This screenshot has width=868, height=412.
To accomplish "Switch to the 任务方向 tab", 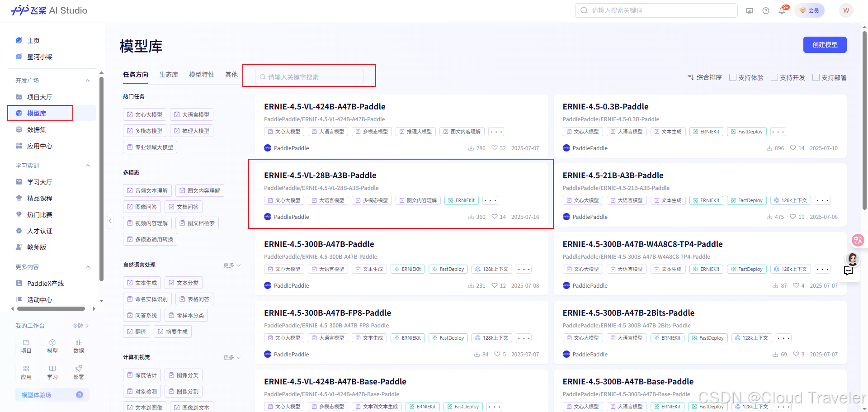I will click(136, 75).
